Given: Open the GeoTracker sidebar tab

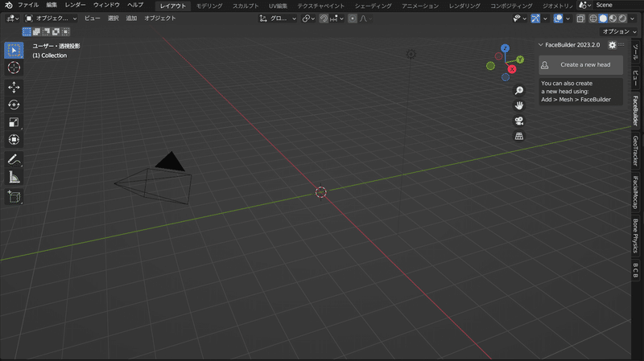Looking at the screenshot, I should click(635, 151).
